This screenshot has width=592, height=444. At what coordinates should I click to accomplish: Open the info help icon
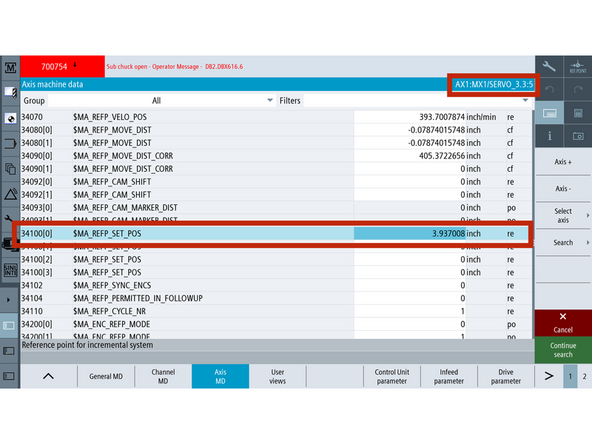pyautogui.click(x=549, y=136)
